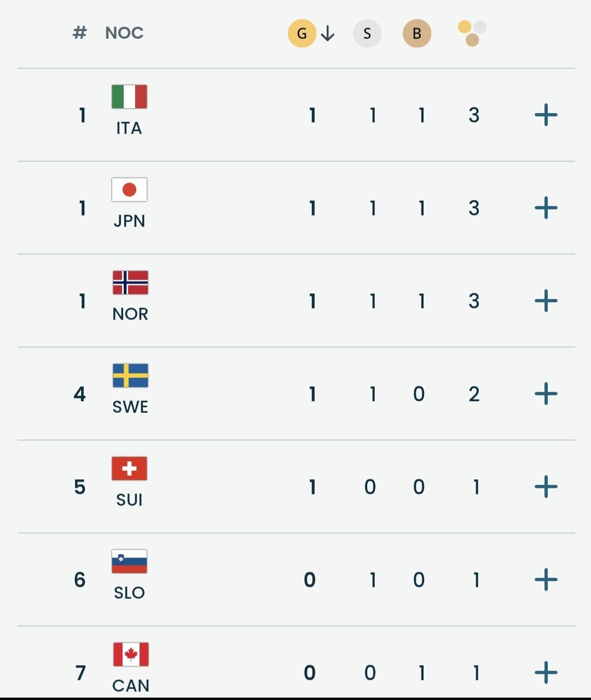
Task: Click the Sweden flag icon
Action: [x=130, y=376]
